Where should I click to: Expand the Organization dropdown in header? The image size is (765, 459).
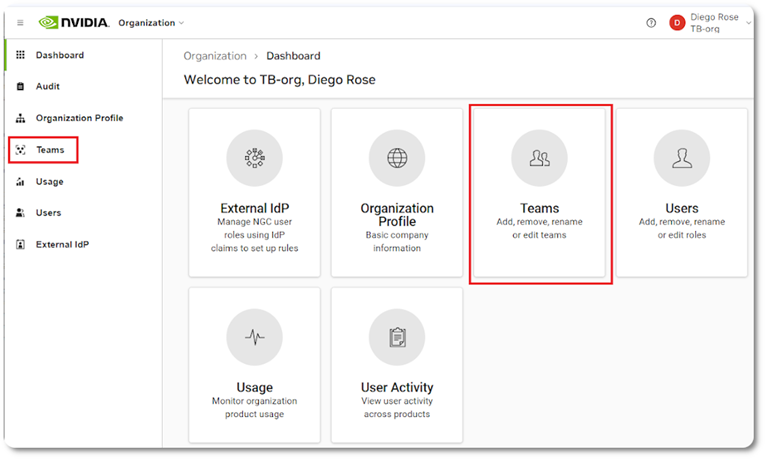point(151,23)
